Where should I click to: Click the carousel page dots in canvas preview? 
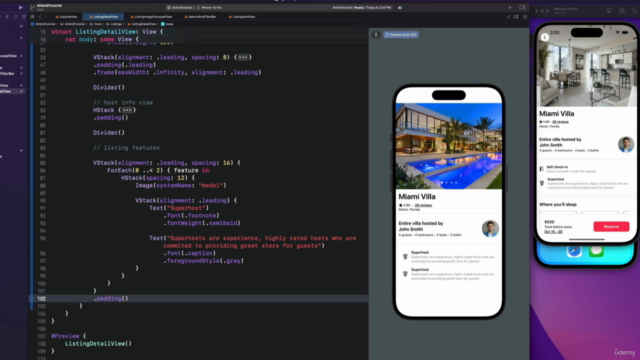click(449, 182)
